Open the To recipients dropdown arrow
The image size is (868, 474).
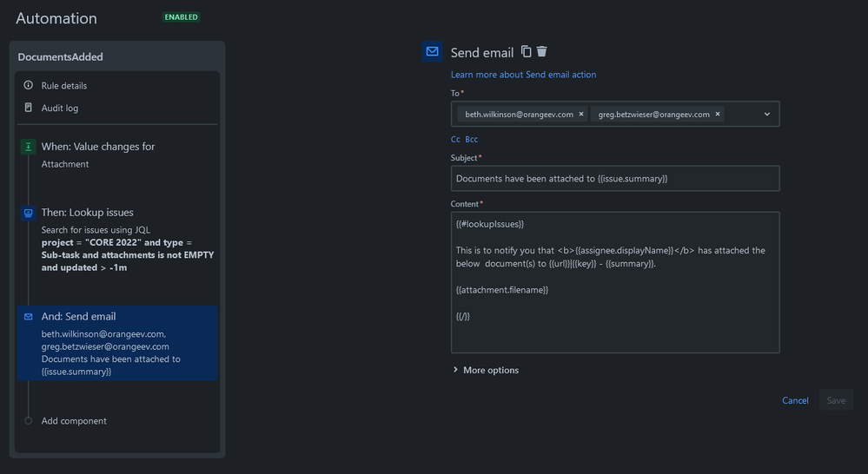[x=766, y=114]
